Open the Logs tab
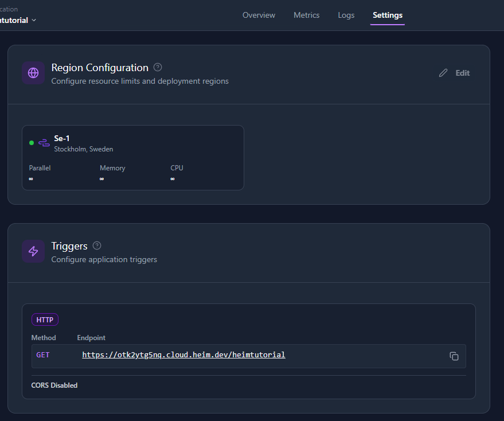 [x=346, y=15]
